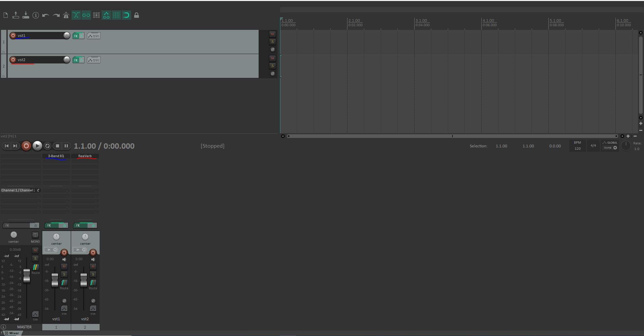Toggle item grouping link icon
Image resolution: width=644 pixels, height=336 pixels.
pos(86,15)
